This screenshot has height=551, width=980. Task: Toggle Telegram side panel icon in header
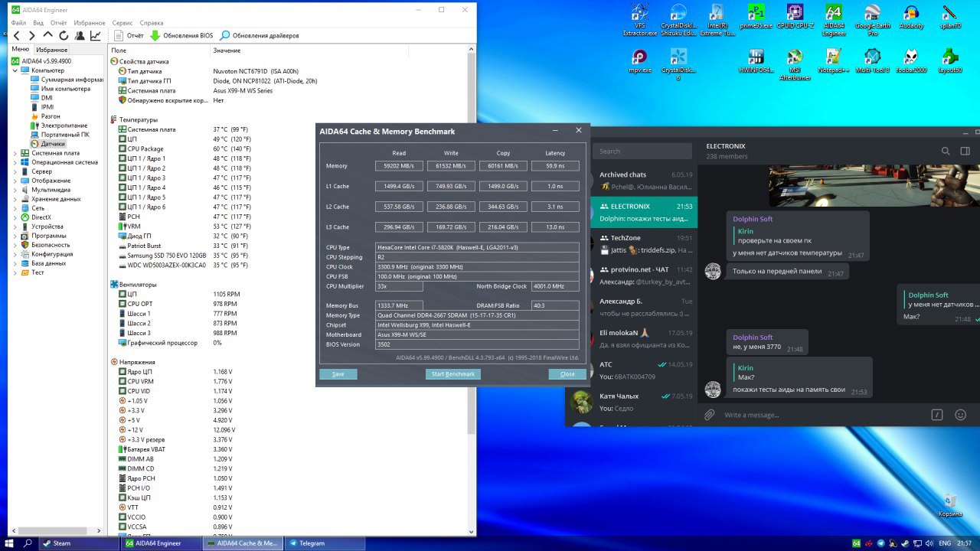[x=965, y=151]
